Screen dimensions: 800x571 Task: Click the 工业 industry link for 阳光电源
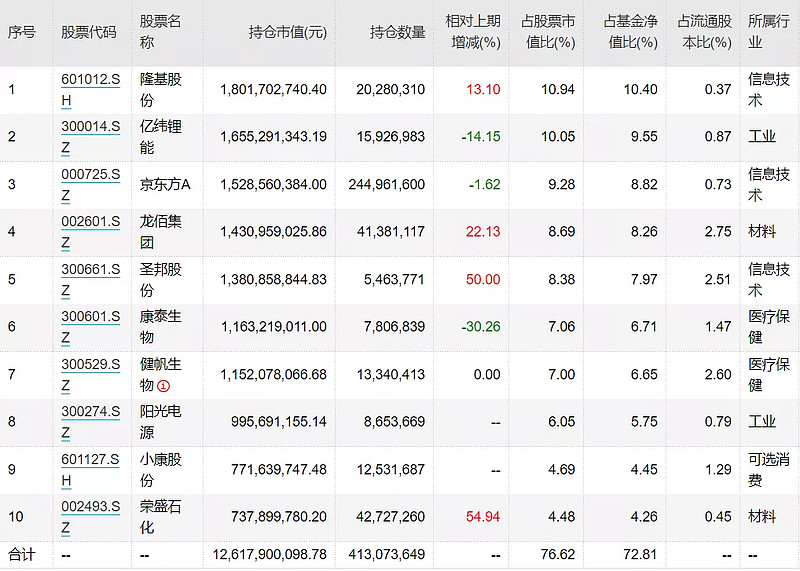coord(762,421)
